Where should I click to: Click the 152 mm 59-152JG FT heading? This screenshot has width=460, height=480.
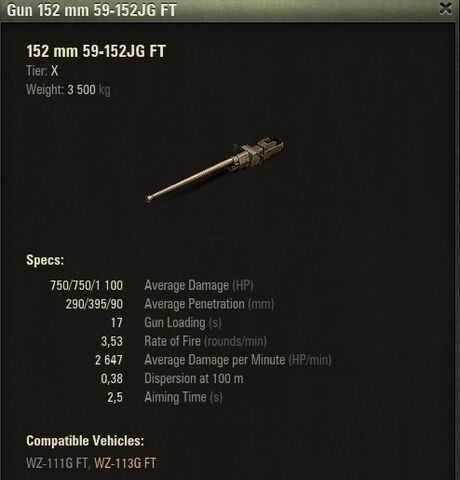96,51
